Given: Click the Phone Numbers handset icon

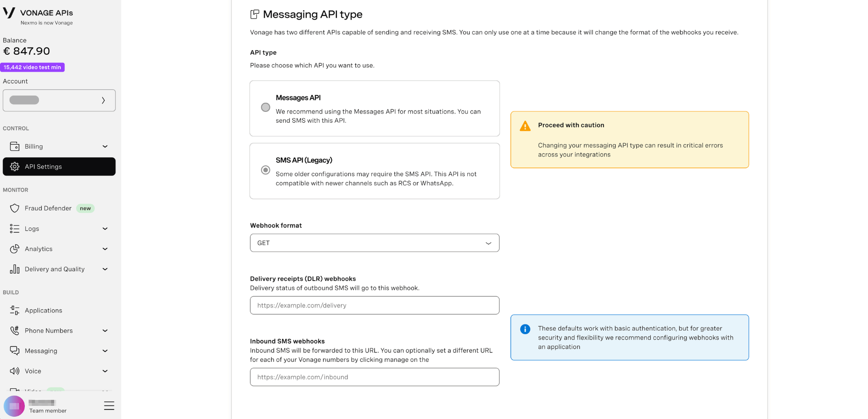Looking at the screenshot, I should point(14,331).
